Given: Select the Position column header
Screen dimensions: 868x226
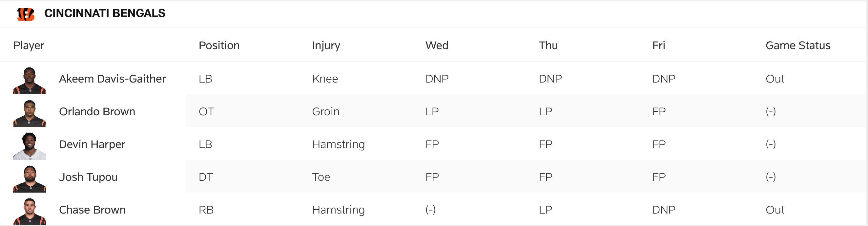Looking at the screenshot, I should pyautogui.click(x=219, y=46).
